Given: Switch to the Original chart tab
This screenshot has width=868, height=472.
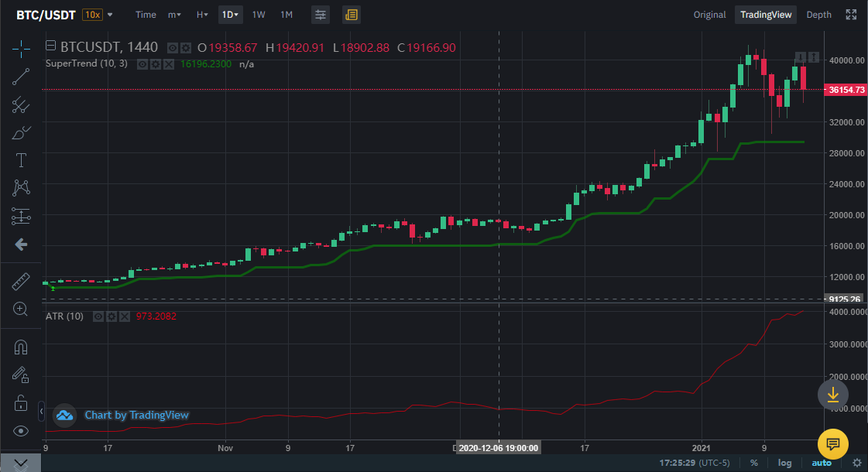Looking at the screenshot, I should 709,14.
